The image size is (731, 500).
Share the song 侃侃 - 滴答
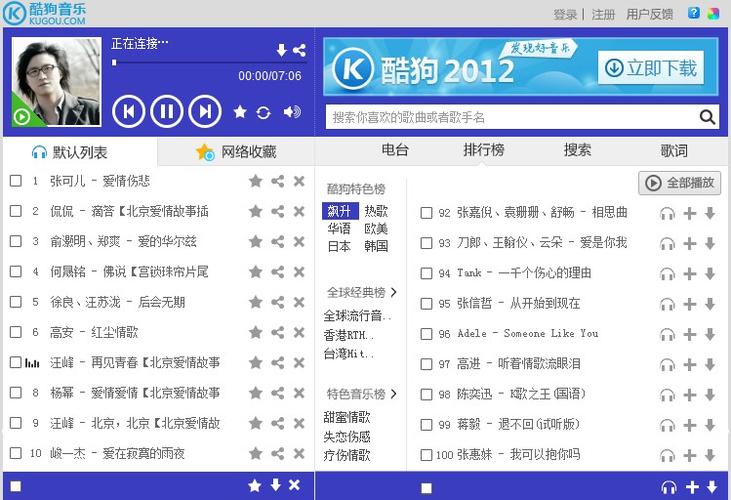pyautogui.click(x=277, y=211)
